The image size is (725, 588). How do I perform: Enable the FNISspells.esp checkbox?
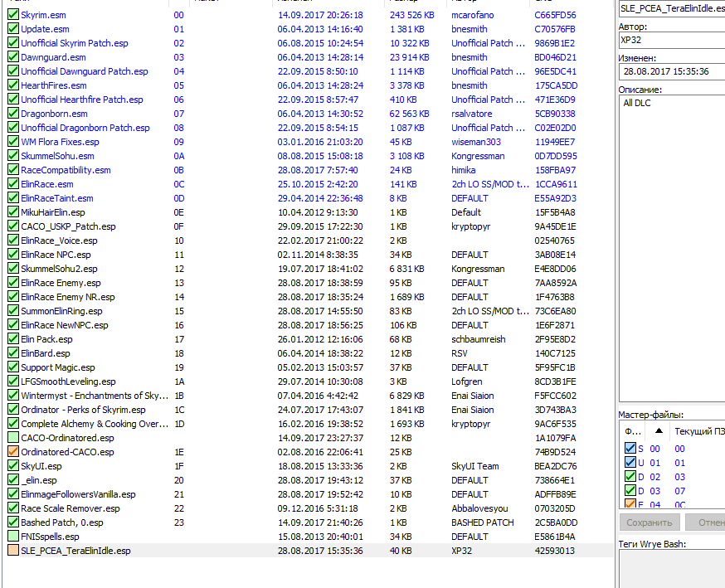point(13,537)
